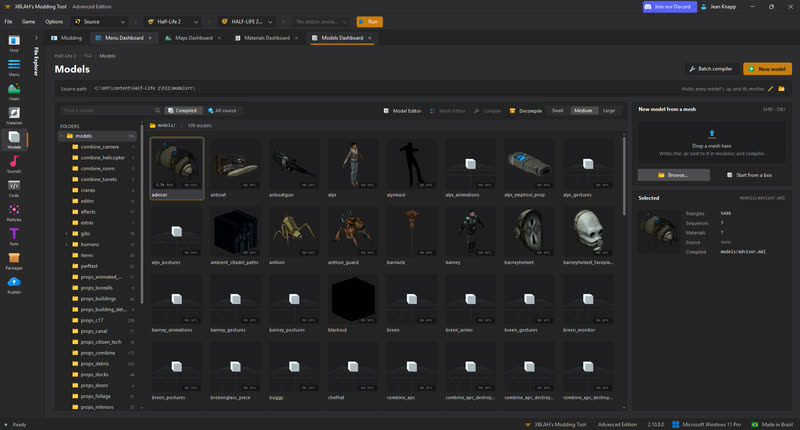Select the alyx model thumbnail
800x430 pixels.
[353, 168]
